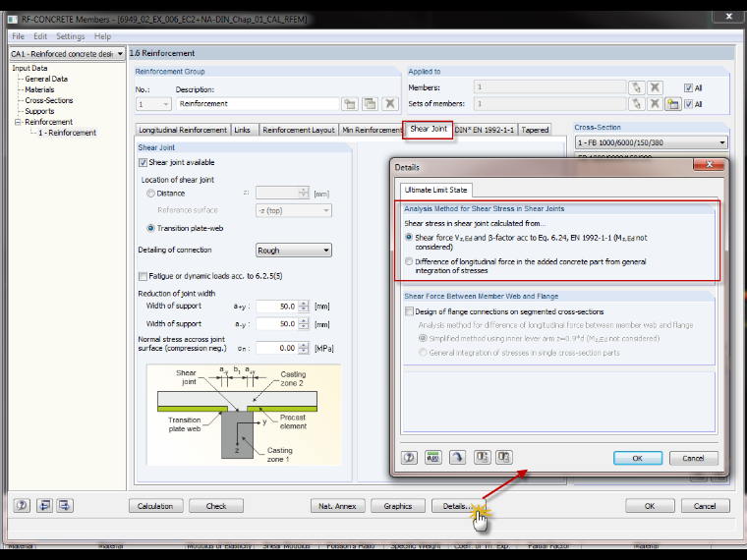Open the File menu
This screenshot has height=560, width=747.
point(18,36)
